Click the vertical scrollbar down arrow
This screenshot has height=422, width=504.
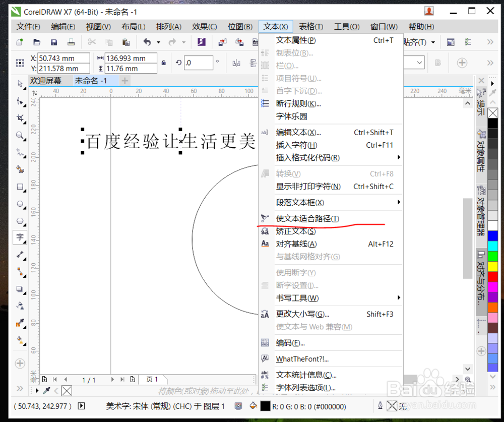point(468,369)
